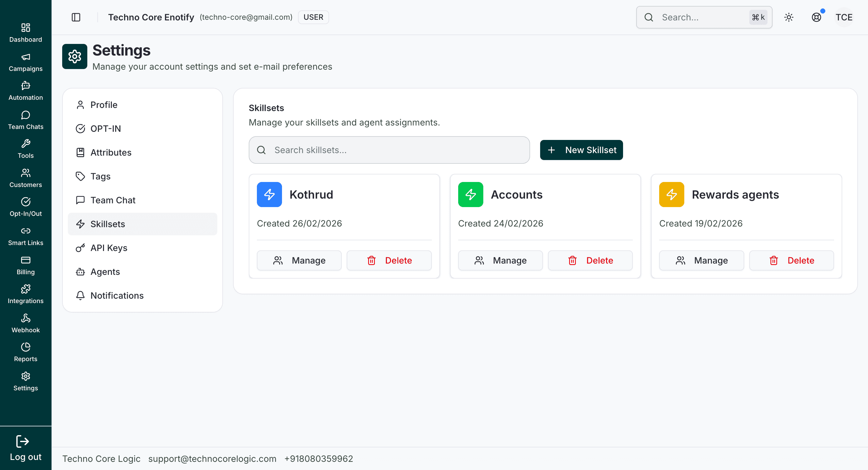Image resolution: width=868 pixels, height=470 pixels.
Task: Open the TCE user avatar menu
Action: [844, 17]
